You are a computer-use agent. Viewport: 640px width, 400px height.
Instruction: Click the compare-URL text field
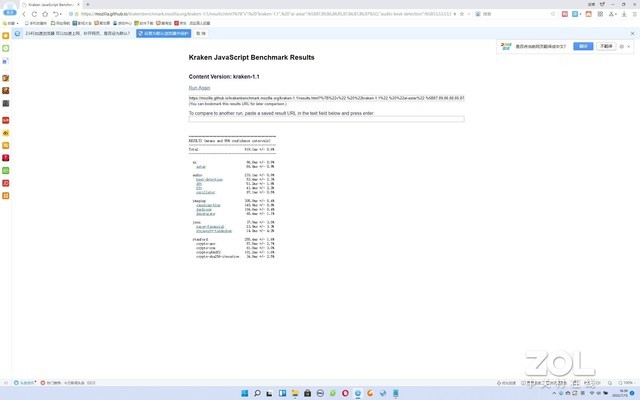[x=326, y=119]
